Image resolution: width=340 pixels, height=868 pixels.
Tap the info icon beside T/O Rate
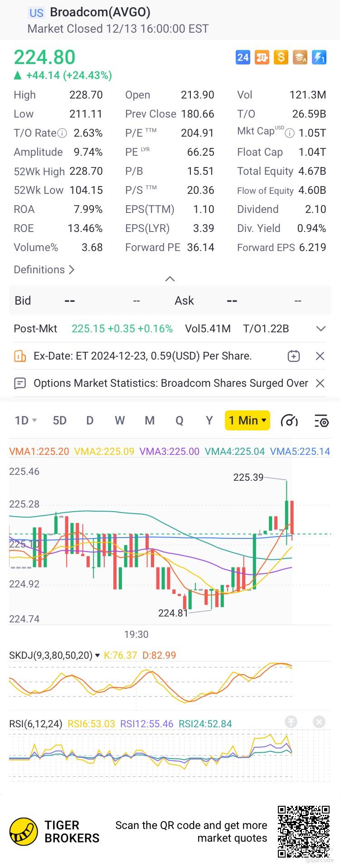point(63,133)
